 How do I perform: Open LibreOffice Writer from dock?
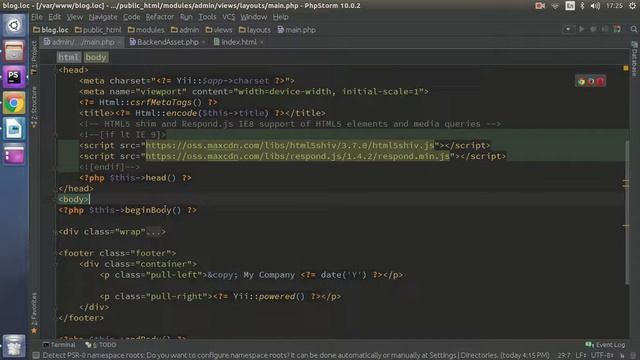14,129
